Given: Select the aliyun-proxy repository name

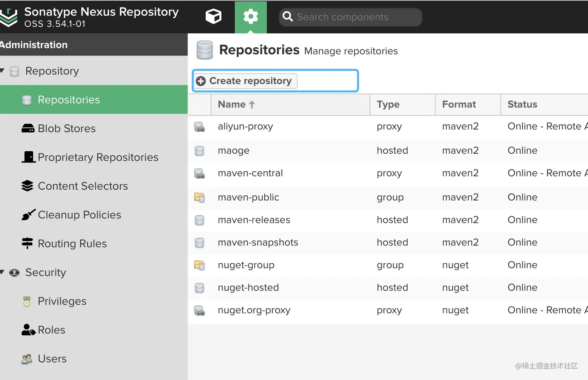Looking at the screenshot, I should (x=245, y=126).
